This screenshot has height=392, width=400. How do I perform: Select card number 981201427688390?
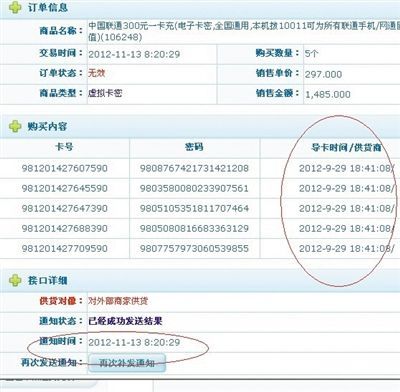click(x=65, y=228)
